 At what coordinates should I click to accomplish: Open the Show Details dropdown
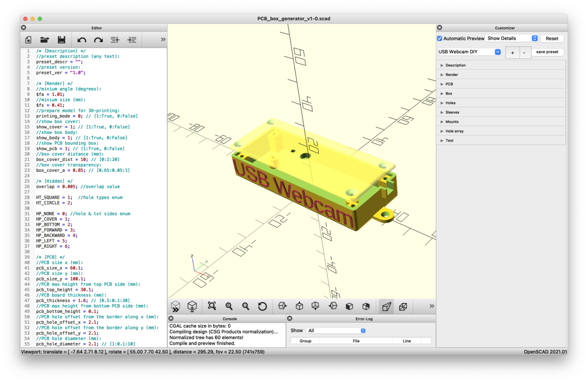[x=512, y=38]
